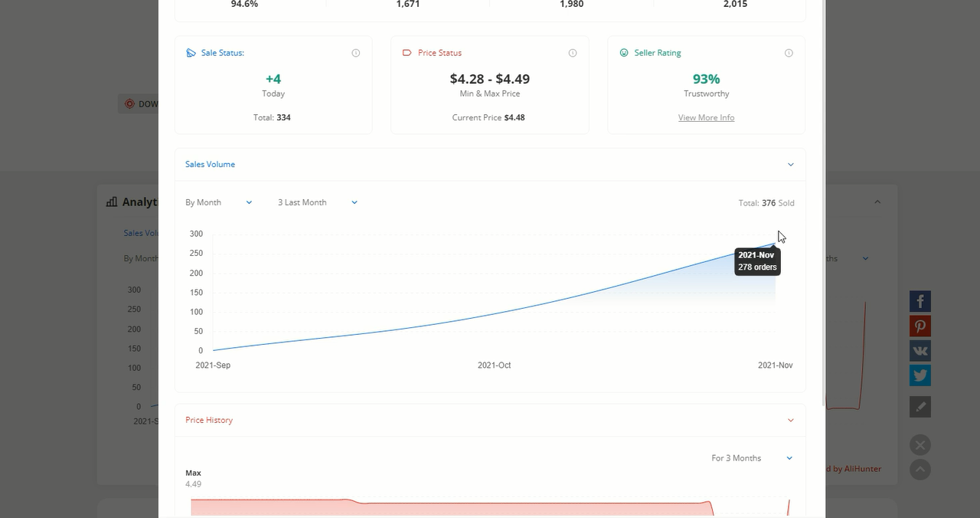Open the By Month dropdown
Image resolution: width=980 pixels, height=518 pixels.
218,202
